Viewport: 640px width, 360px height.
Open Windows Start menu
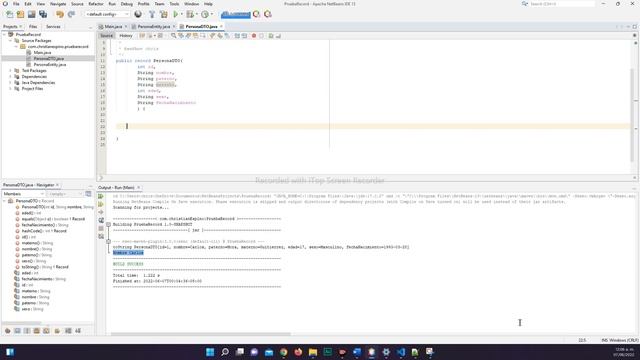tap(210, 352)
